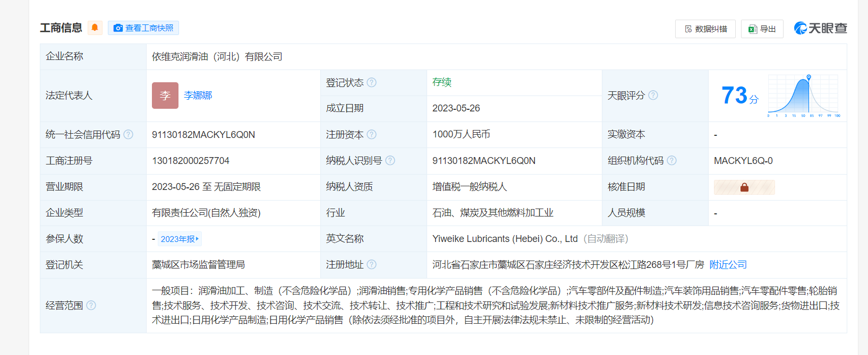Click the help icon beside 纳税人识别号
This screenshot has width=868, height=355.
(x=390, y=160)
